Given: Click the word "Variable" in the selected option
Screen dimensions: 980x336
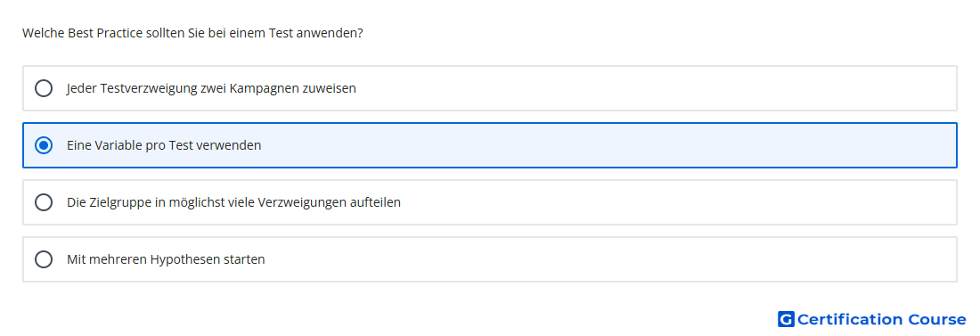Looking at the screenshot, I should 117,145.
